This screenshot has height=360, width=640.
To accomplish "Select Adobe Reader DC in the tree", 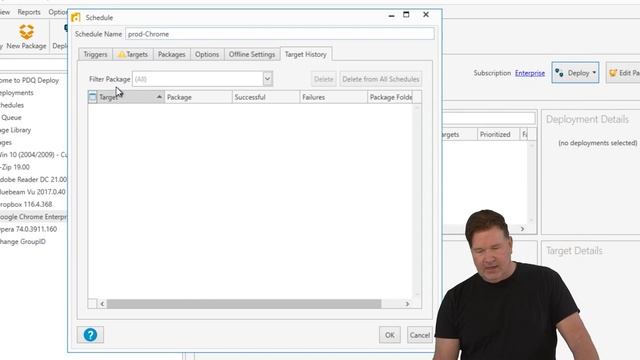I will coord(33,179).
